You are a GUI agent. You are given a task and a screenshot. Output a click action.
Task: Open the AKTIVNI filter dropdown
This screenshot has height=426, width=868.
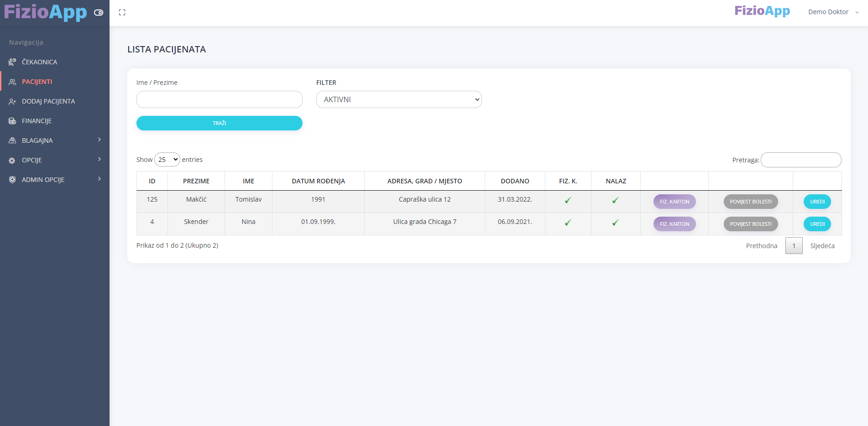399,99
